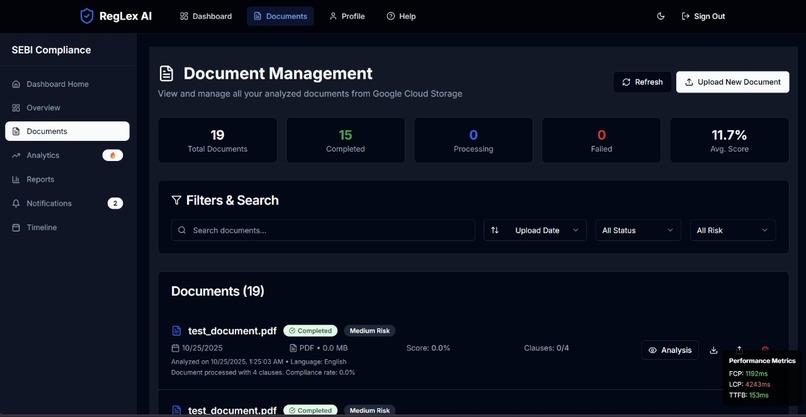Click the sort direction arrows icon

494,230
